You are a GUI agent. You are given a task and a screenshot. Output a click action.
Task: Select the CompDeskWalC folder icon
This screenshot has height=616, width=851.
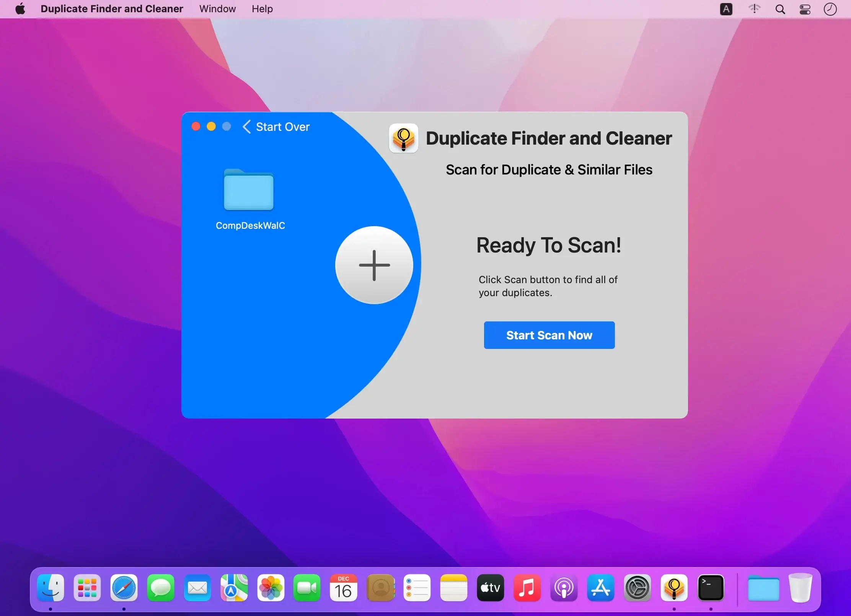249,189
